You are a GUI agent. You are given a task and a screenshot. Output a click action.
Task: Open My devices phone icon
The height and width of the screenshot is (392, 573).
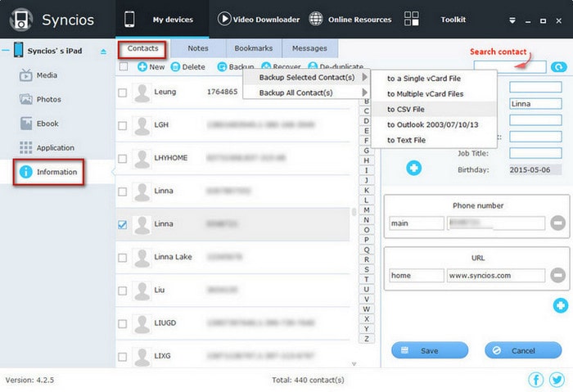coord(129,19)
